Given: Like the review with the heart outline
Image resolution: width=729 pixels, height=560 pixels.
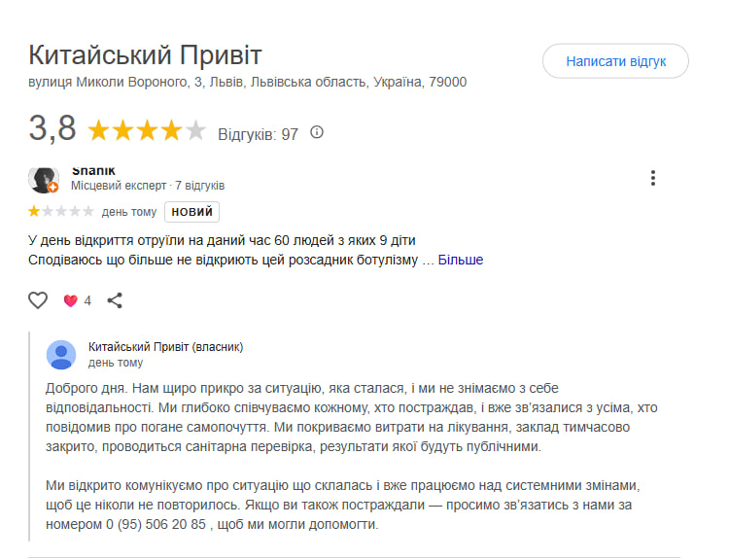Looking at the screenshot, I should tap(38, 300).
